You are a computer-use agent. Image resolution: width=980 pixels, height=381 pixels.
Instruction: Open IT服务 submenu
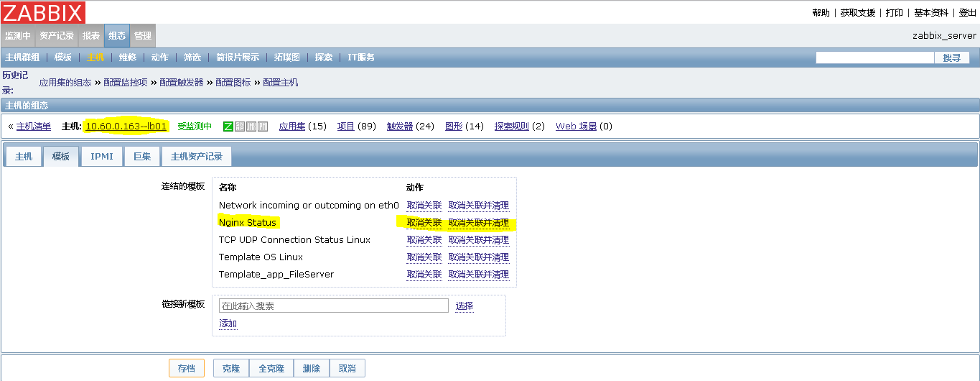tap(361, 58)
